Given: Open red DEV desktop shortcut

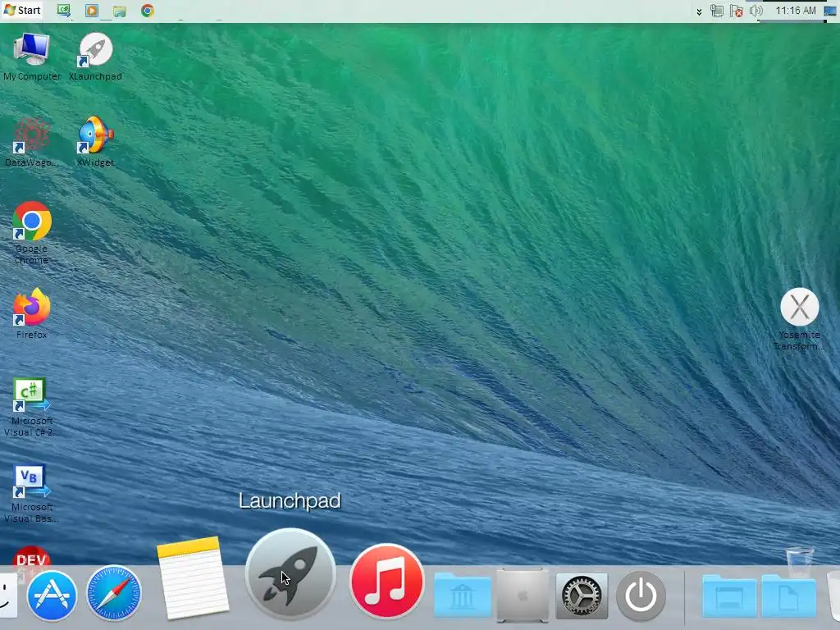Looking at the screenshot, I should pyautogui.click(x=31, y=556).
